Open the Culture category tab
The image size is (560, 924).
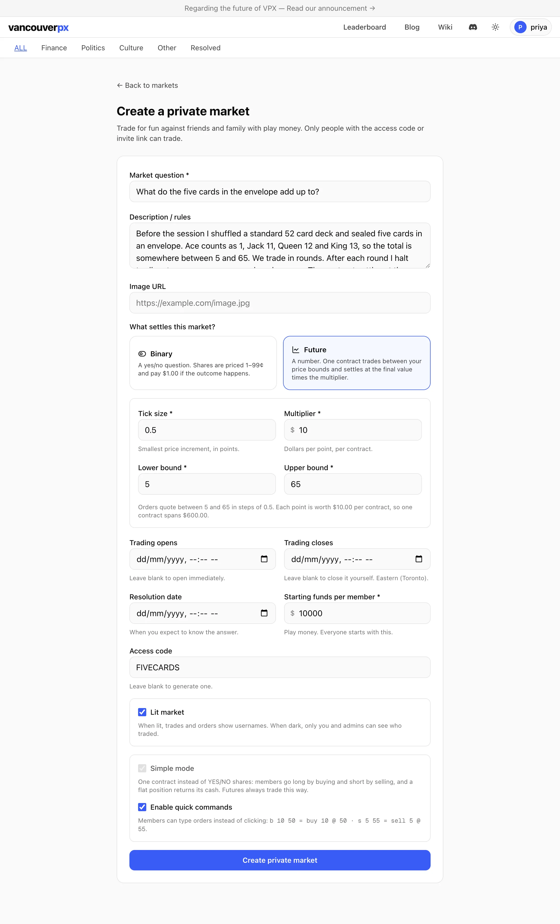tap(131, 48)
